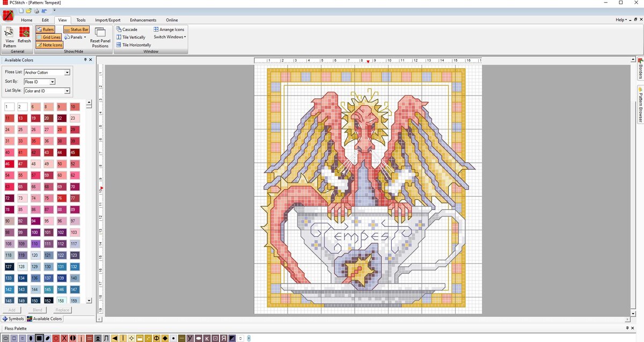Expand the Panels dropdown
The width and height of the screenshot is (644, 342).
pos(75,37)
